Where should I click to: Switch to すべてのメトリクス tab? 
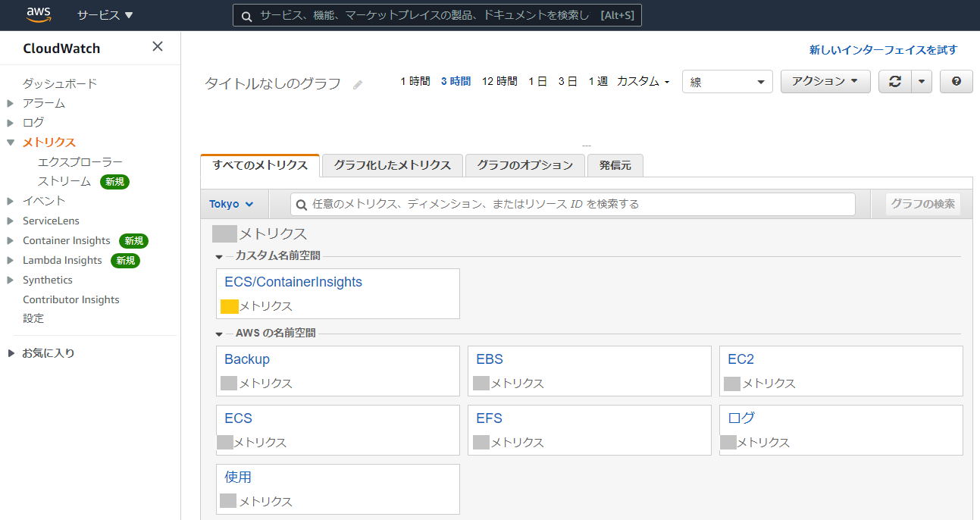click(260, 165)
